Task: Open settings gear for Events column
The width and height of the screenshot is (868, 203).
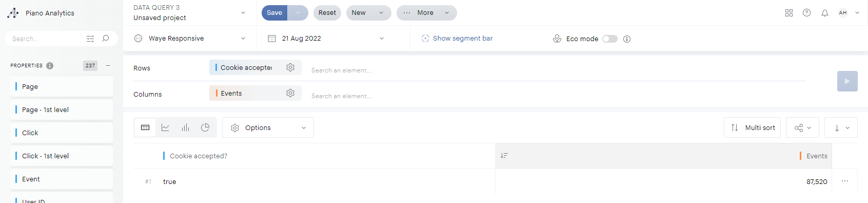Action: pos(290,93)
